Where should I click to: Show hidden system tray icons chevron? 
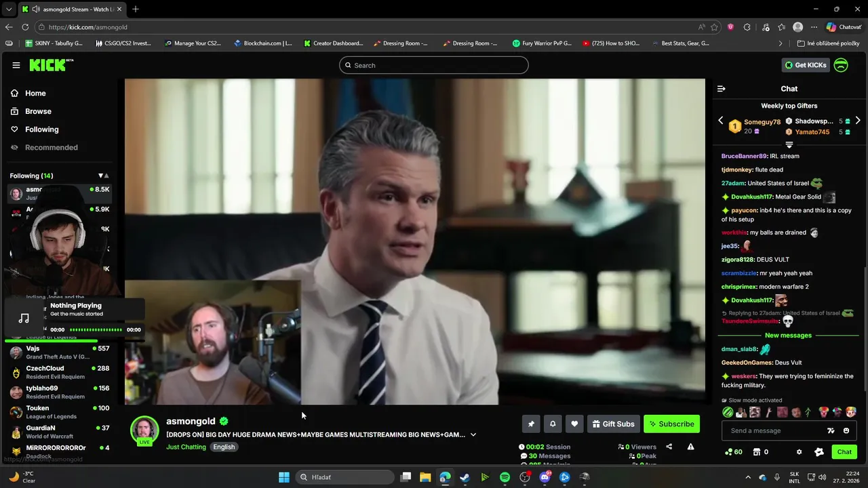[748, 477]
